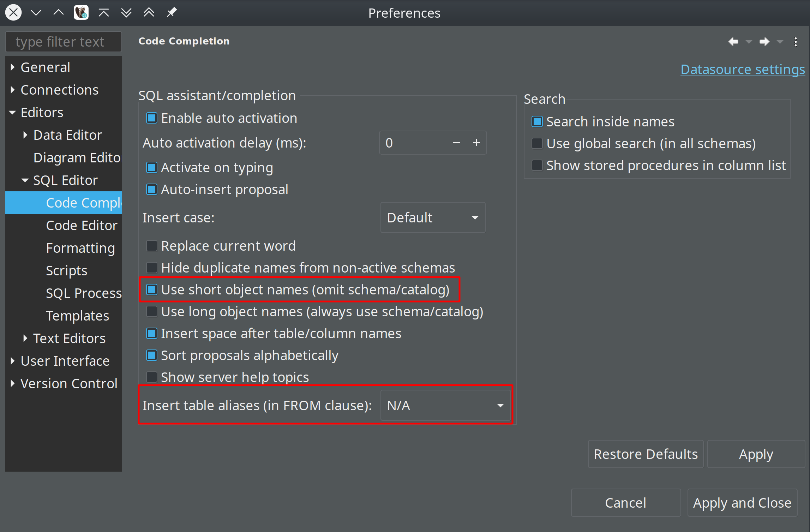The width and height of the screenshot is (810, 532).
Task: Open the three-dot view menu
Action: tap(796, 42)
